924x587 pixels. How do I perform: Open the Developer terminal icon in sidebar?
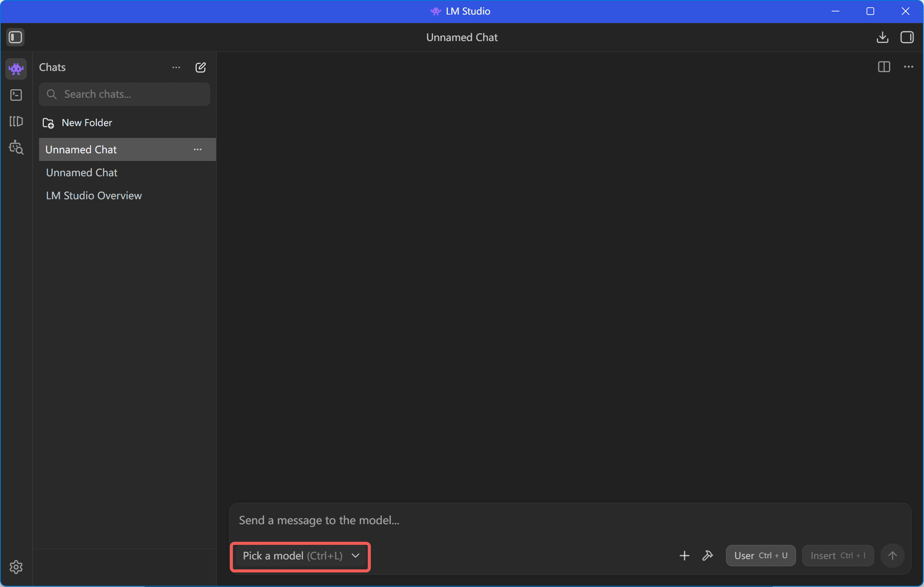[16, 95]
